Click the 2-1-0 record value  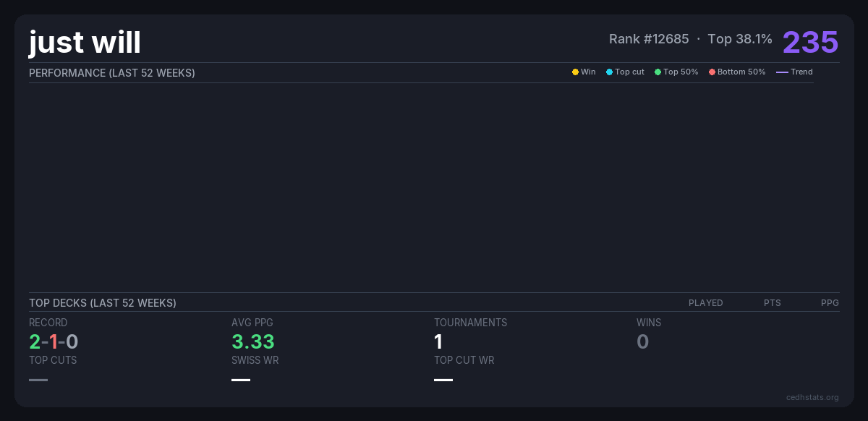click(x=54, y=341)
